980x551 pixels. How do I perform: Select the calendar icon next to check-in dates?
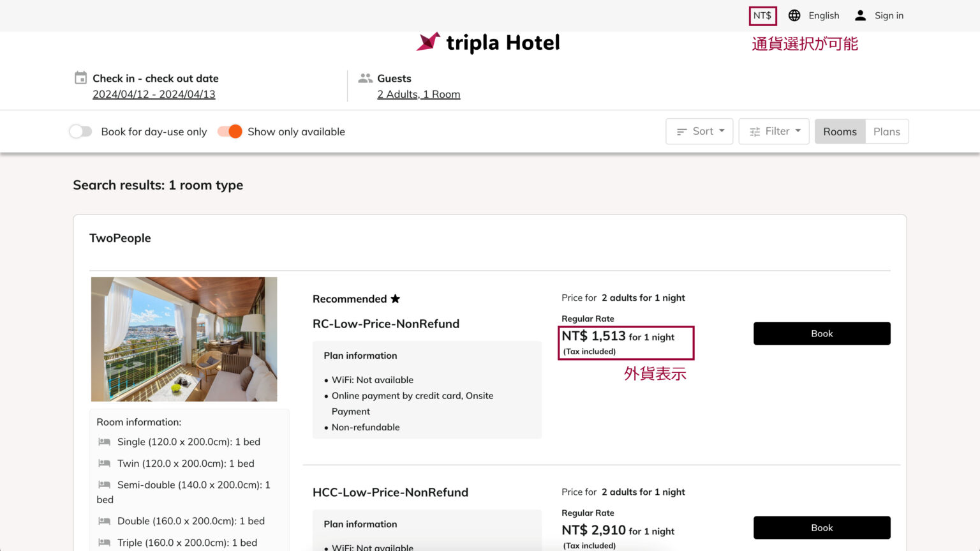[80, 77]
